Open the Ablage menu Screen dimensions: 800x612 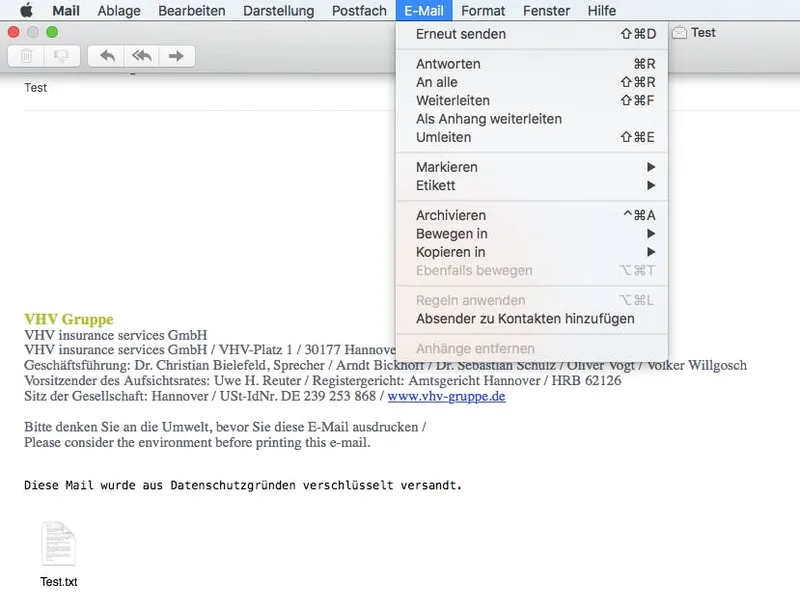click(x=119, y=10)
